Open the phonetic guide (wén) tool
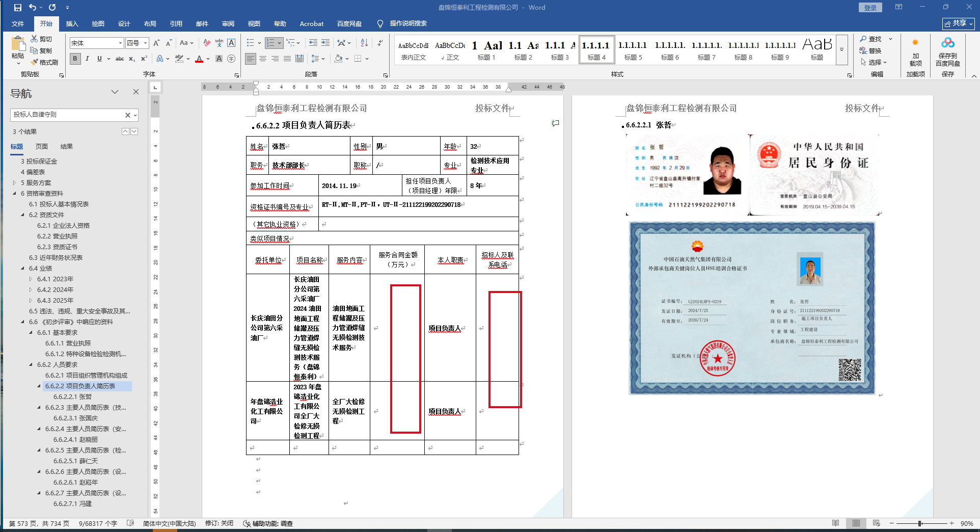The height and width of the screenshot is (532, 980). click(219, 43)
